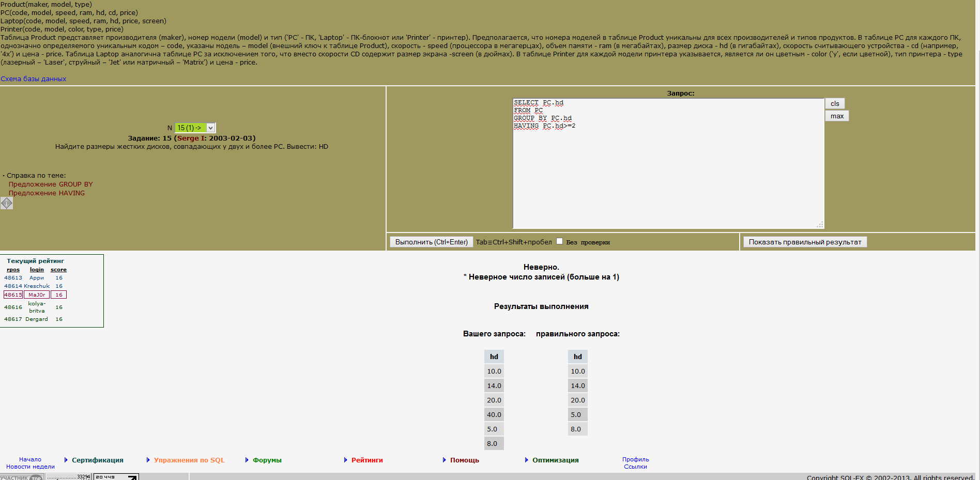Click the Задание: 15 task title
This screenshot has width=980, height=480.
[x=192, y=138]
